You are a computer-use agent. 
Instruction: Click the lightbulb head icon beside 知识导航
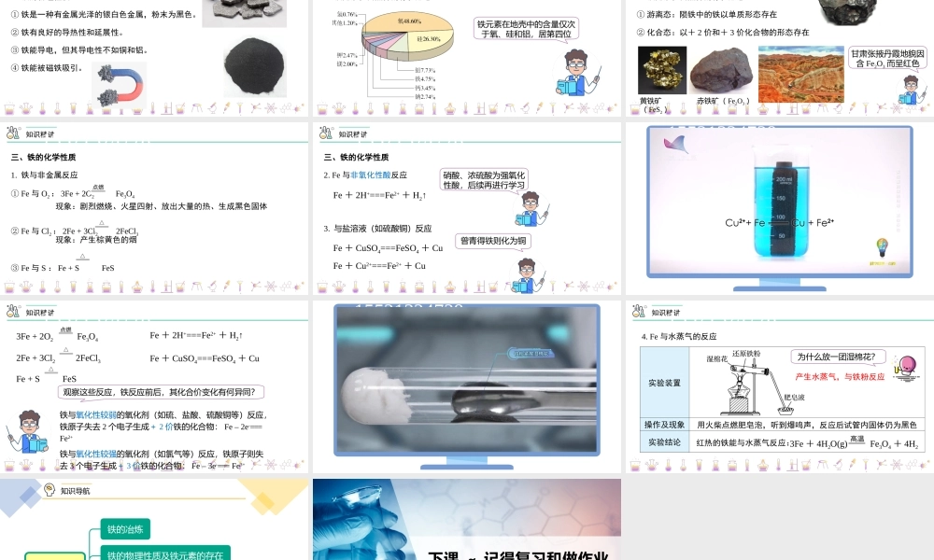click(50, 490)
